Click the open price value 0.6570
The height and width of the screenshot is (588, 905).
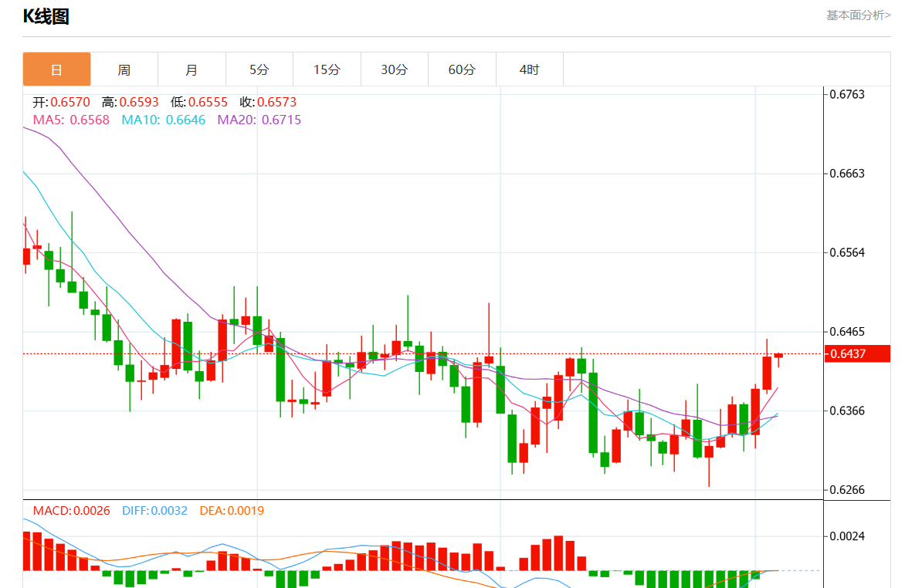click(x=69, y=102)
